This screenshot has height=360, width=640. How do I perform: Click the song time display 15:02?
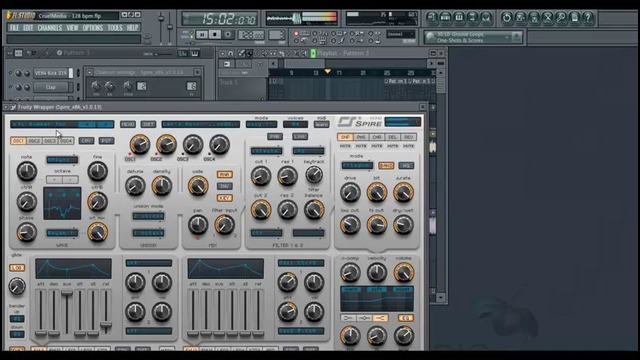pos(220,19)
